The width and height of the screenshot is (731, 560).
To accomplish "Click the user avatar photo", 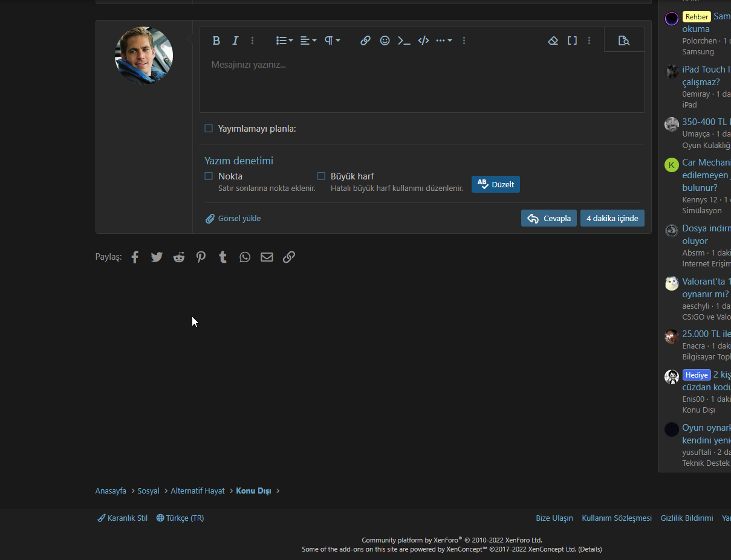I will tap(144, 56).
